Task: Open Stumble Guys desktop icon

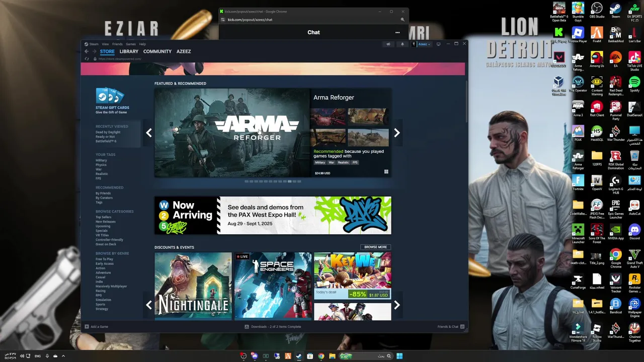Action: click(578, 12)
